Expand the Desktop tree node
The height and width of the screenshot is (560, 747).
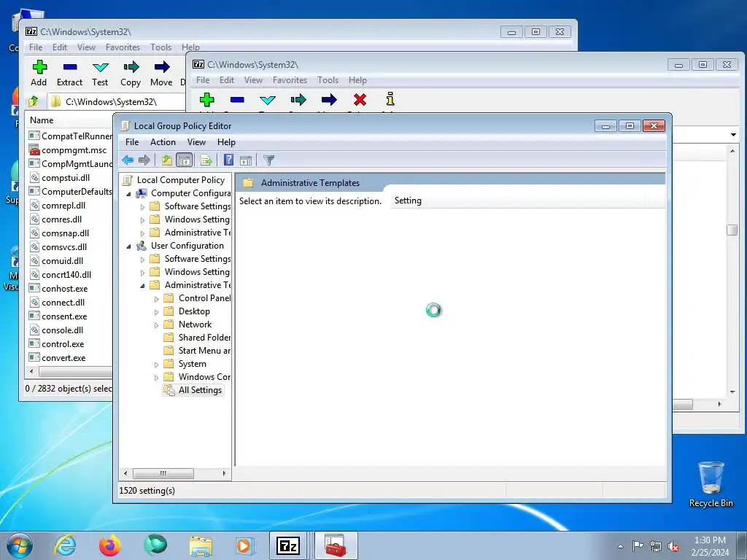pyautogui.click(x=156, y=312)
